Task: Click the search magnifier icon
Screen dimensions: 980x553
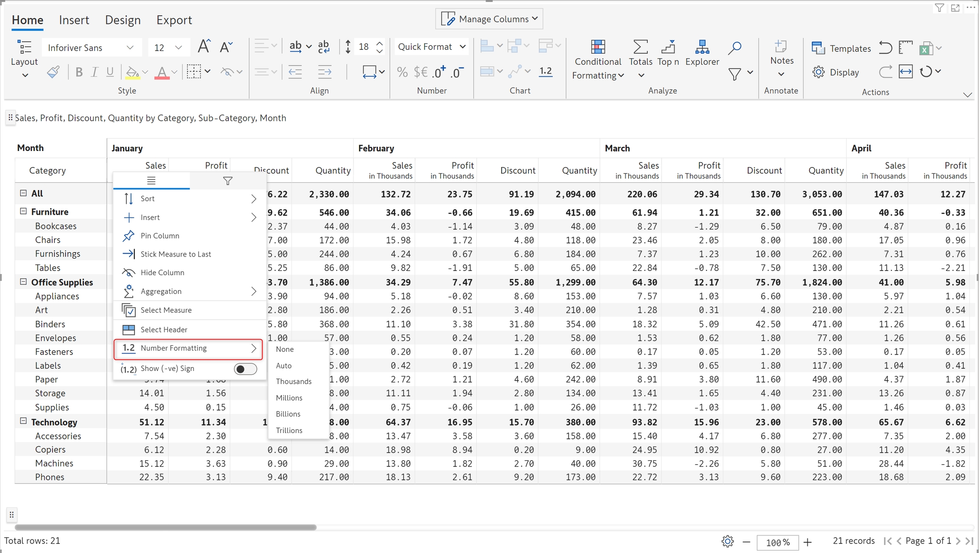Action: (x=735, y=47)
